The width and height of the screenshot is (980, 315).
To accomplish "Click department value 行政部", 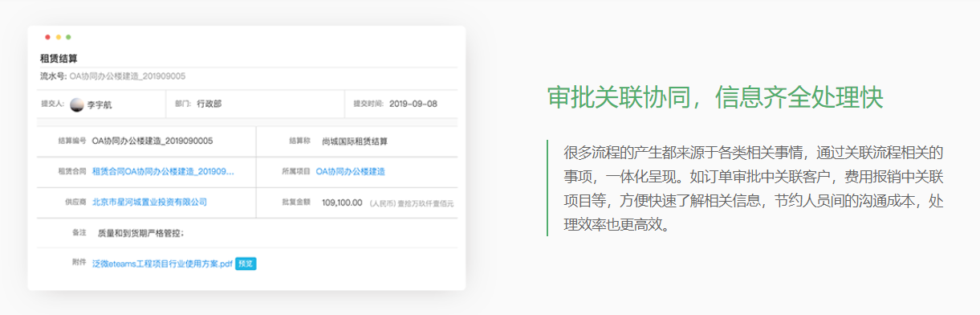I will tap(209, 104).
